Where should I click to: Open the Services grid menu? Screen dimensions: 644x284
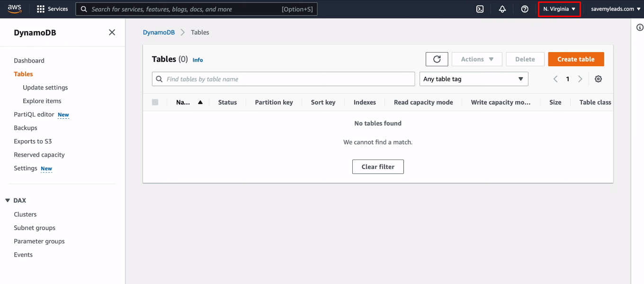click(53, 9)
